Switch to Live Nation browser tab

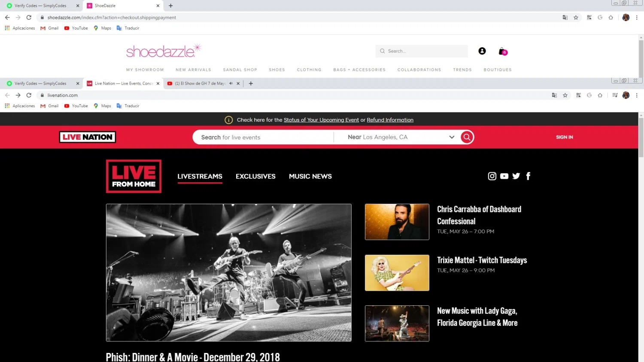(x=124, y=84)
